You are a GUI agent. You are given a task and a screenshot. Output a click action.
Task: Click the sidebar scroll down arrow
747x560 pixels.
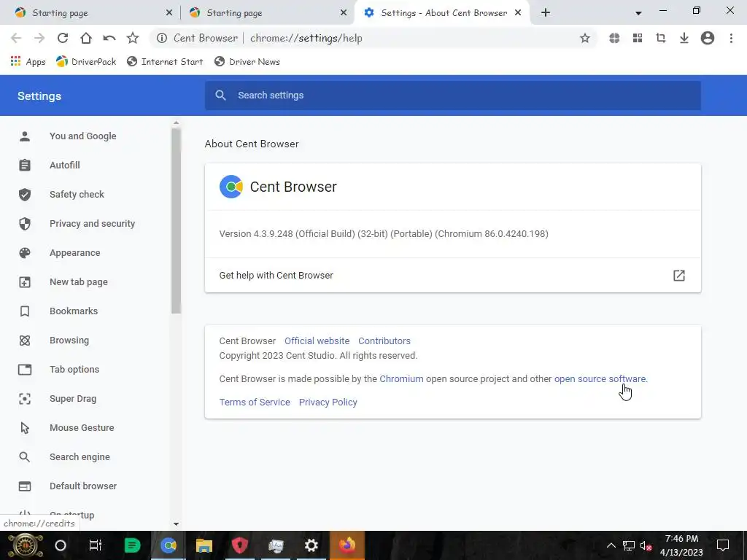coord(176,524)
